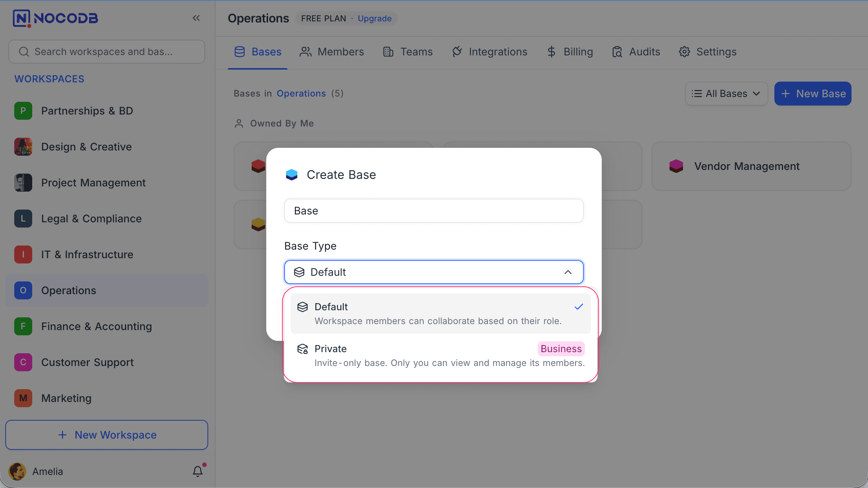Viewport: 868px width, 488px height.
Task: Collapse the Base Type dropdown chevron
Action: pos(568,272)
